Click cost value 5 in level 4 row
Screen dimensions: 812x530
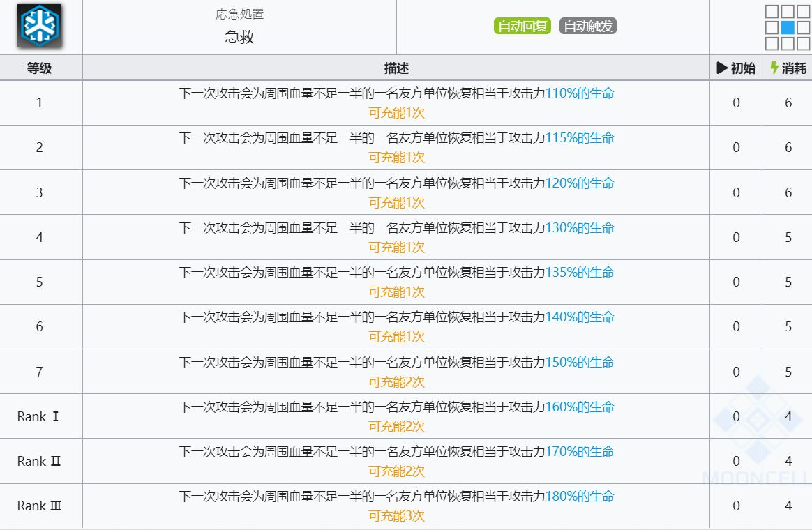[788, 237]
